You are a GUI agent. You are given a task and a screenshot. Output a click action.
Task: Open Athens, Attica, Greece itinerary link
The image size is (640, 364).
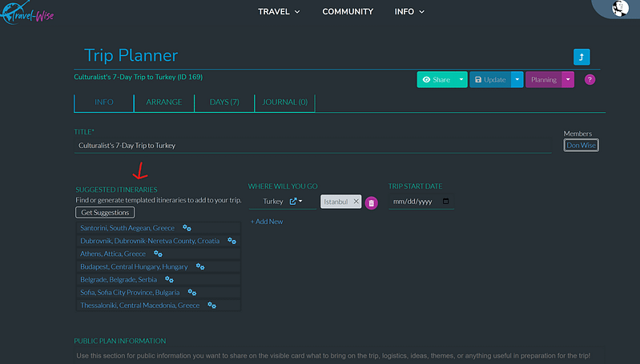pyautogui.click(x=113, y=254)
